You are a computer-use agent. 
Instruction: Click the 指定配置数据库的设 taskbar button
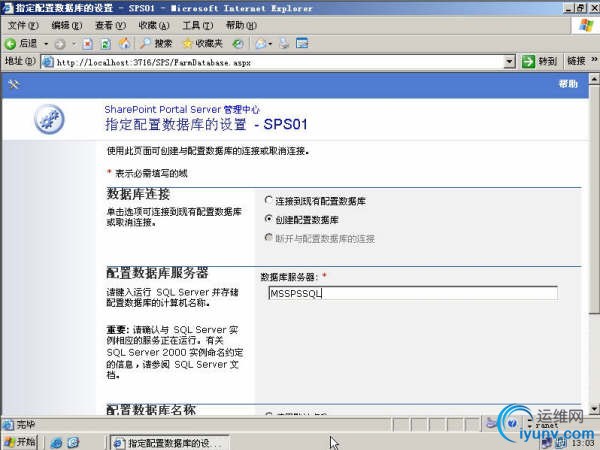click(x=169, y=443)
